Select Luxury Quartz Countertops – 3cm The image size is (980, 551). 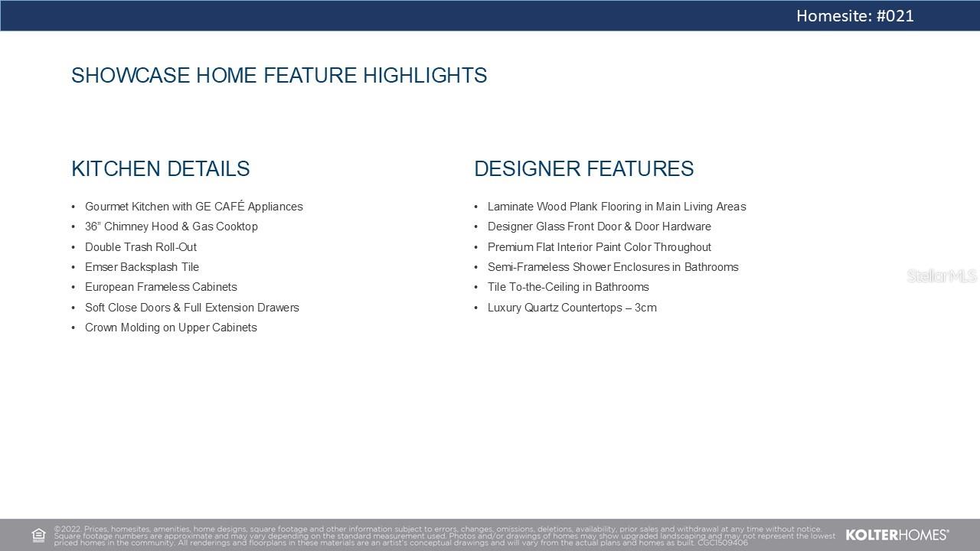pyautogui.click(x=572, y=308)
